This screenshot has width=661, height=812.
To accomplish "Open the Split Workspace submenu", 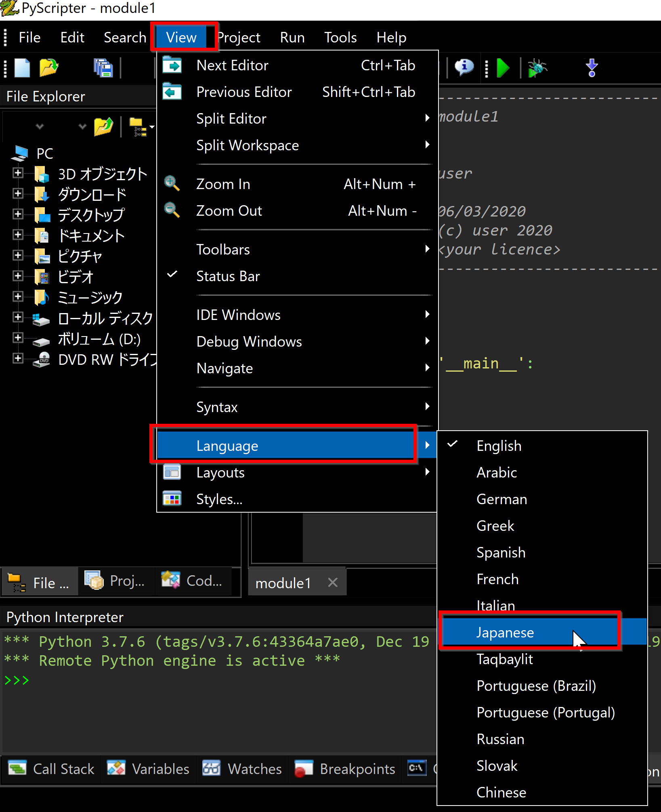I will click(297, 145).
